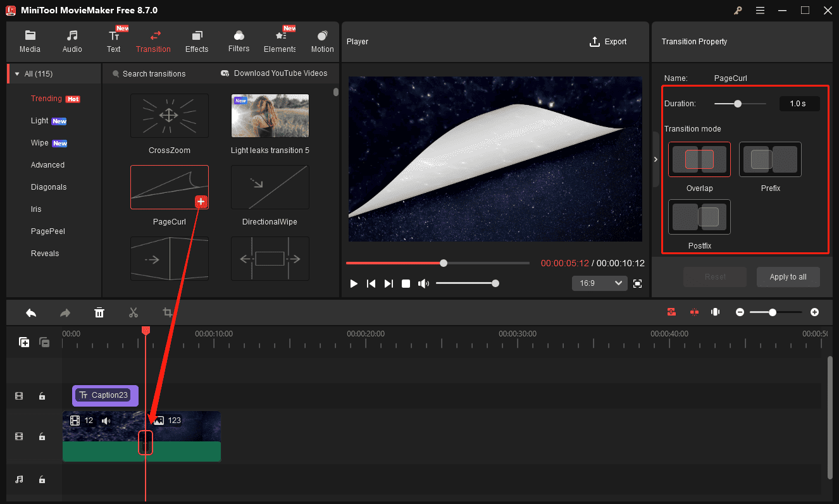Open the 16:9 aspect ratio dropdown
The height and width of the screenshot is (504, 839).
tap(599, 283)
